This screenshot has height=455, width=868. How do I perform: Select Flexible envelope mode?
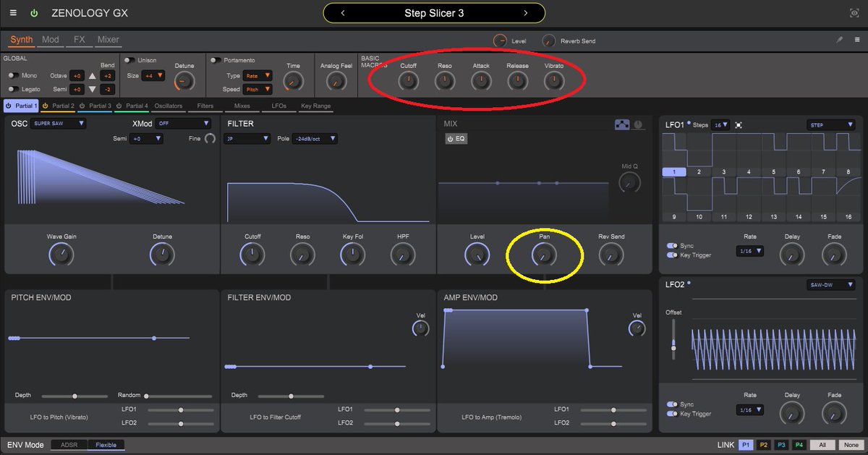click(106, 444)
